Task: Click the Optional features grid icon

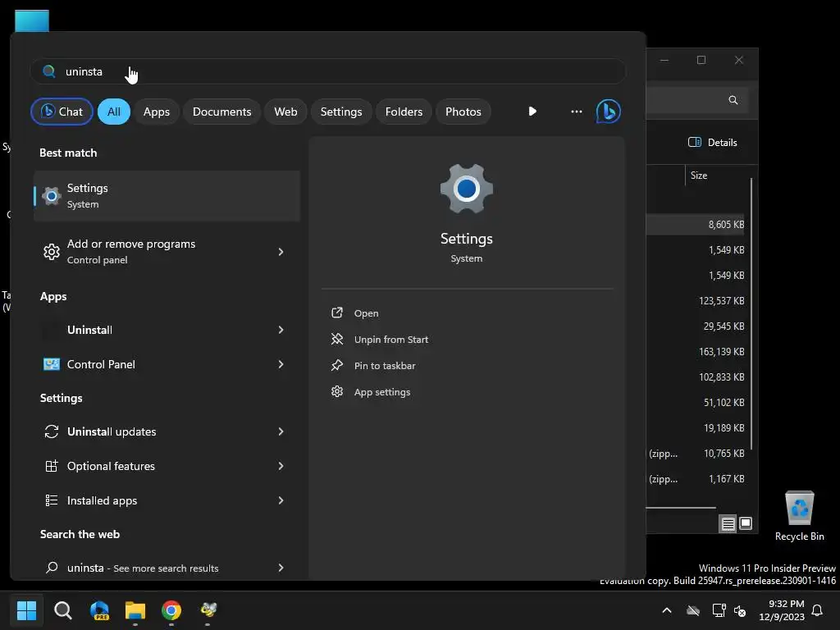Action: (x=52, y=466)
